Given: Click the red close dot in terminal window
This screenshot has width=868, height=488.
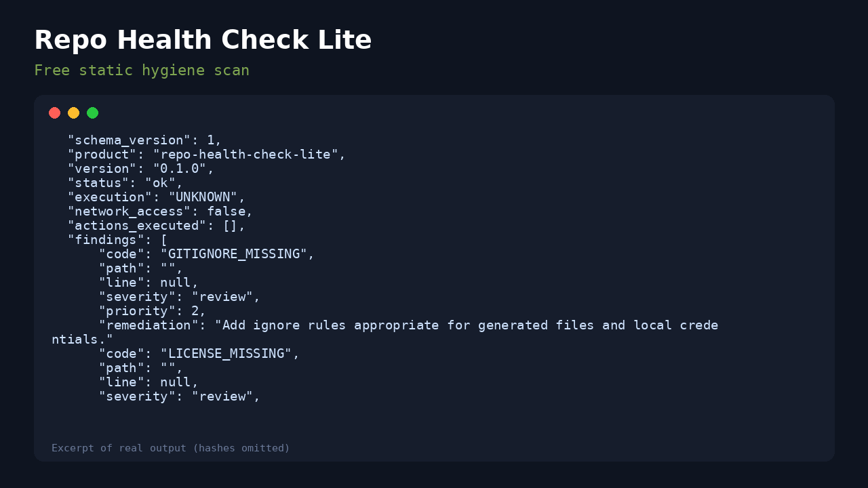Looking at the screenshot, I should (x=55, y=113).
